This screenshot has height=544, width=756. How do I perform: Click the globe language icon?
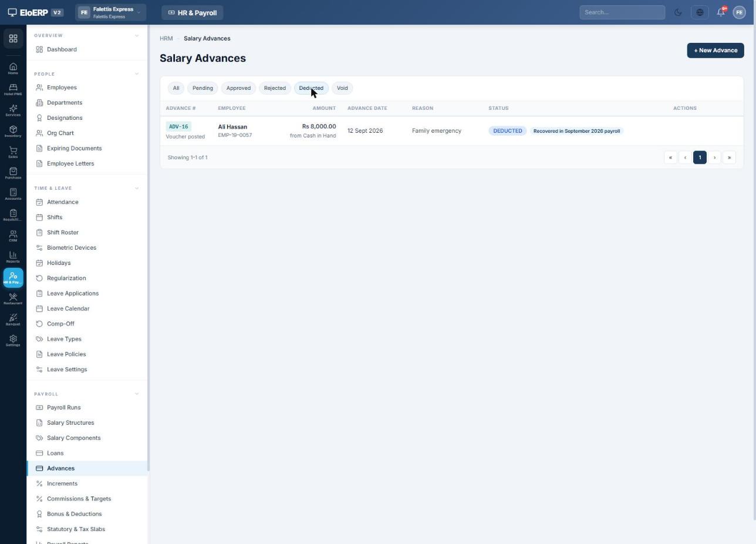700,12
